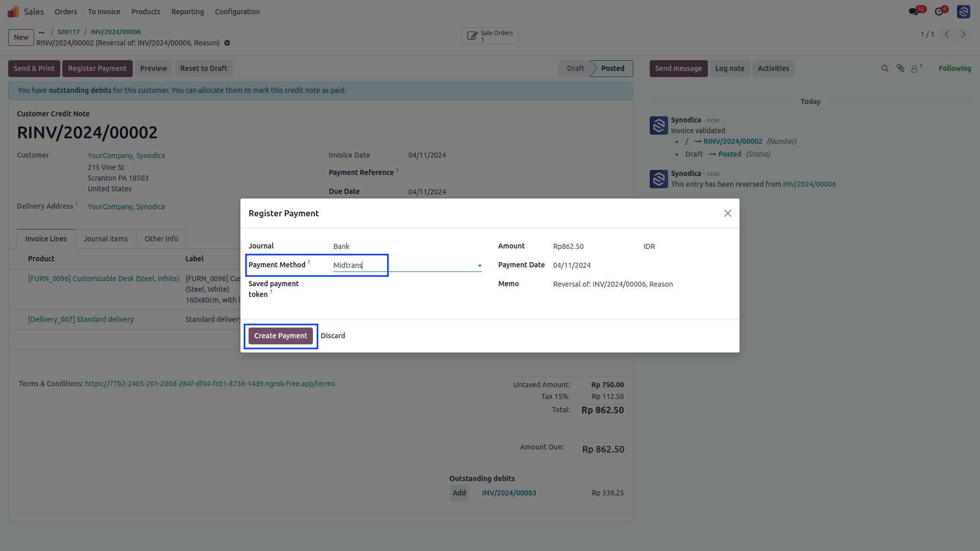
Task: Open INV/2024/00003 outstanding debit link
Action: 509,493
